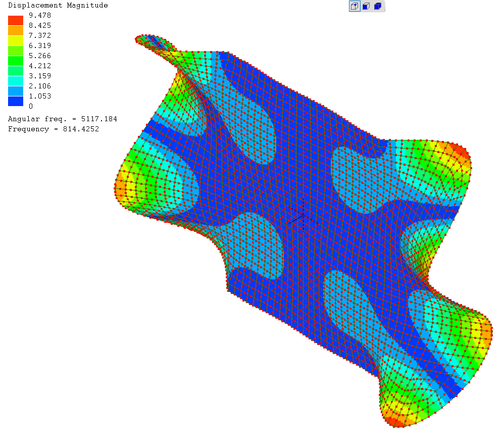Click the green 5.266 legend color swatch

(16, 61)
